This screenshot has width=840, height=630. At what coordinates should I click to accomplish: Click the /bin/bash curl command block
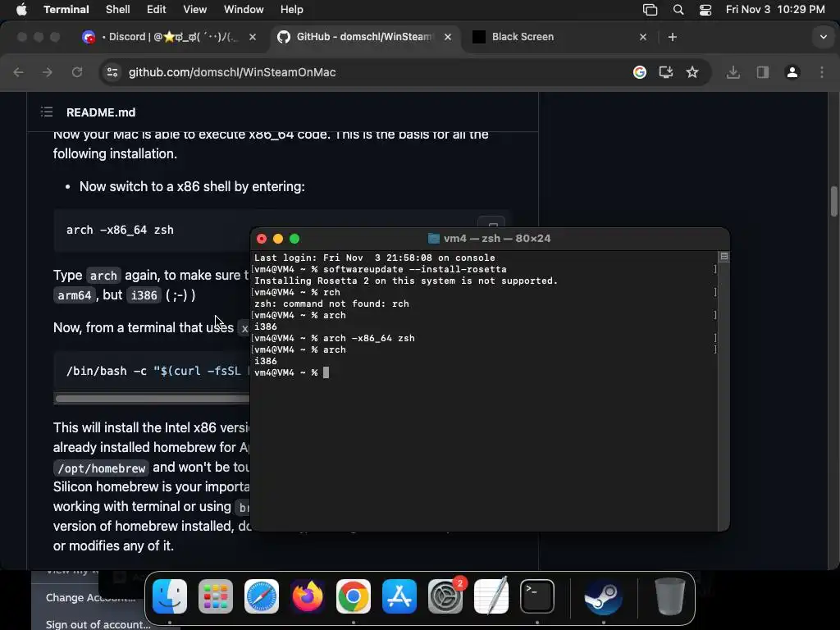152,371
